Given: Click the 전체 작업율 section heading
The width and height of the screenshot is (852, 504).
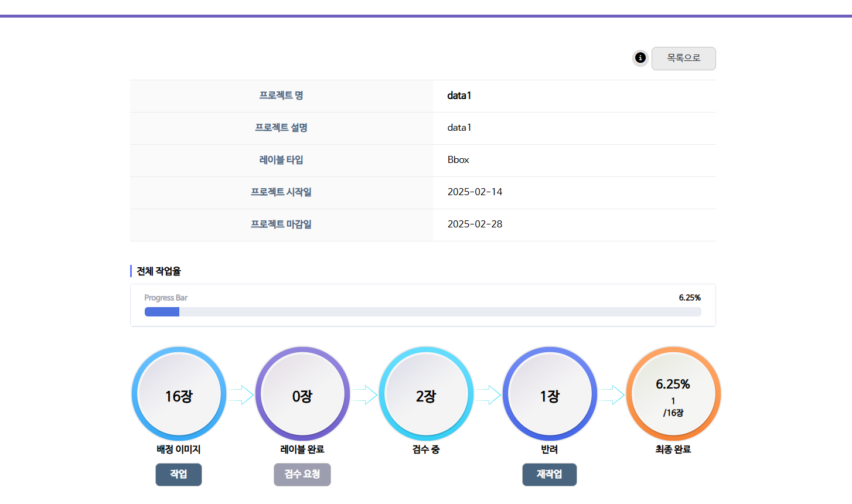Looking at the screenshot, I should pos(159,271).
